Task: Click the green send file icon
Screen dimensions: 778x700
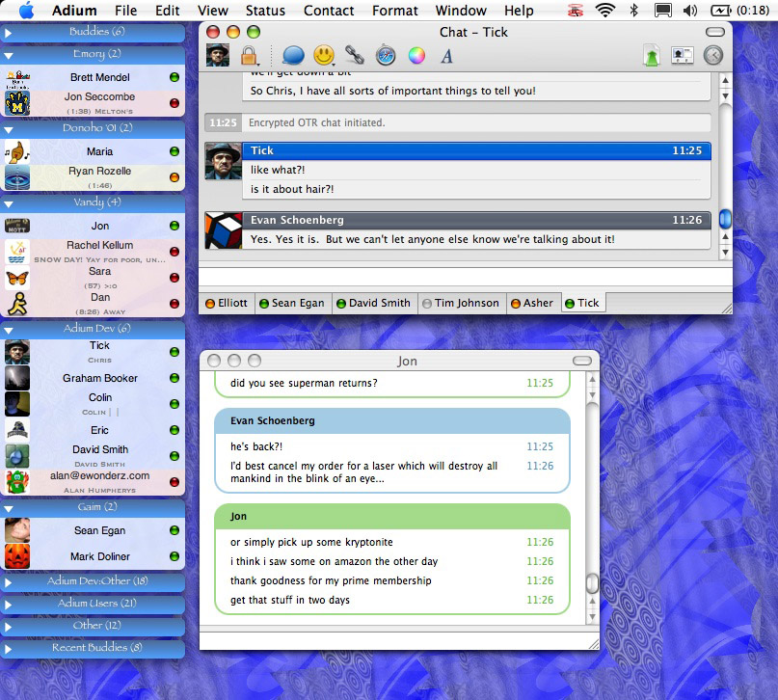Action: tap(653, 56)
